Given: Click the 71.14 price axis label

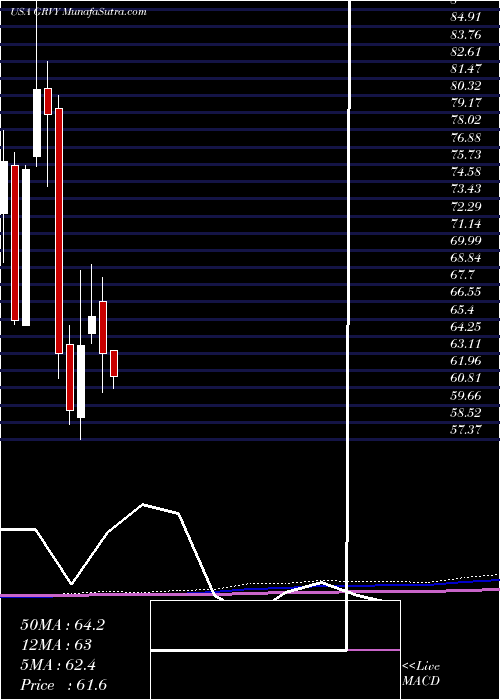Looking at the screenshot, I should coord(465,223).
